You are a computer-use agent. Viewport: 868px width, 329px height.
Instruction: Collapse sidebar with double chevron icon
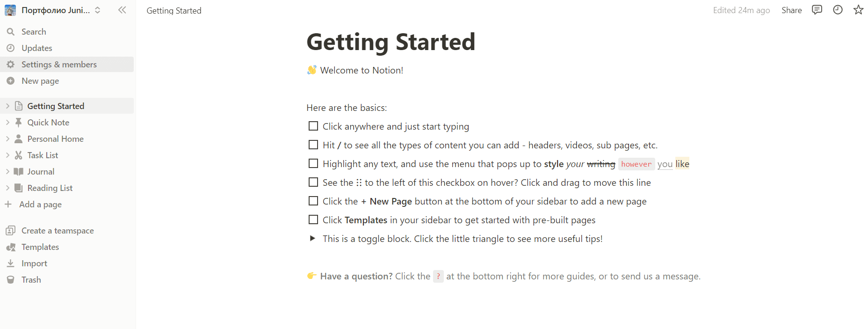pos(122,10)
